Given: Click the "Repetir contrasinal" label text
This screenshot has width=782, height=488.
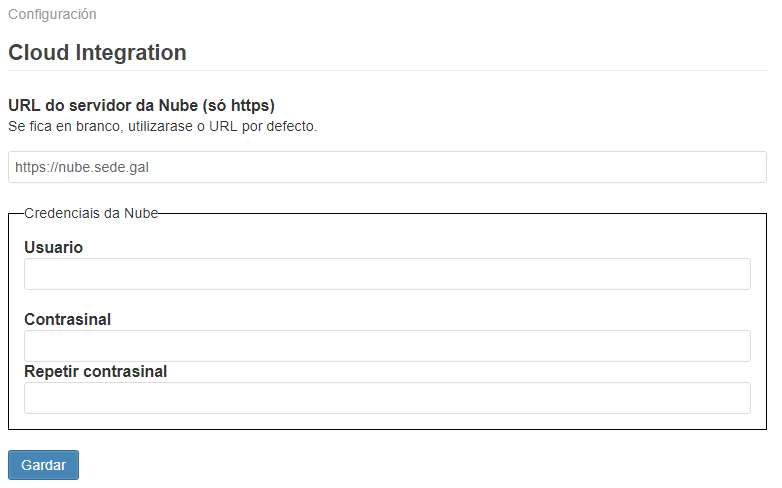Looking at the screenshot, I should click(x=95, y=371).
